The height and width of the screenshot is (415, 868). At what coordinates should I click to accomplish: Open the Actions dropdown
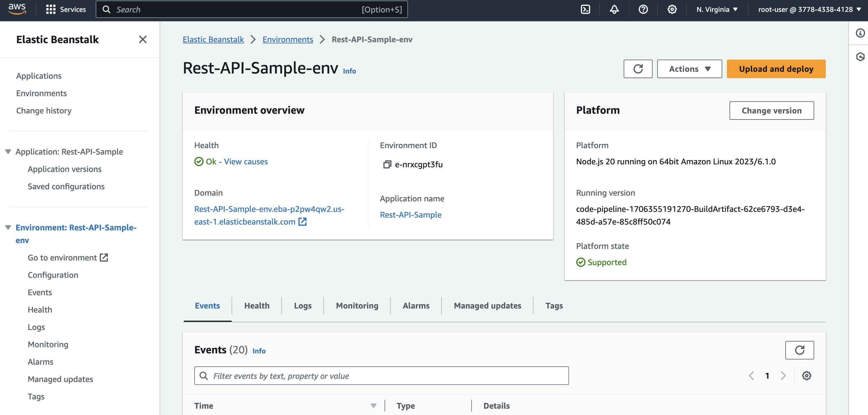[689, 69]
